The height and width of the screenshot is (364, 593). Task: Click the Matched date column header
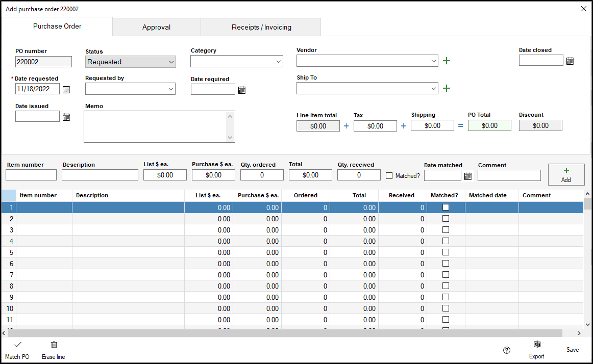pyautogui.click(x=492, y=195)
